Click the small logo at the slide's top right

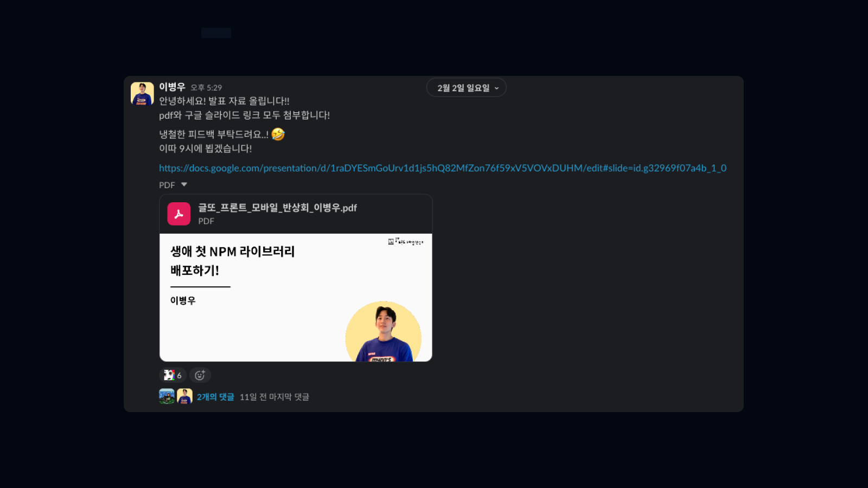[406, 242]
